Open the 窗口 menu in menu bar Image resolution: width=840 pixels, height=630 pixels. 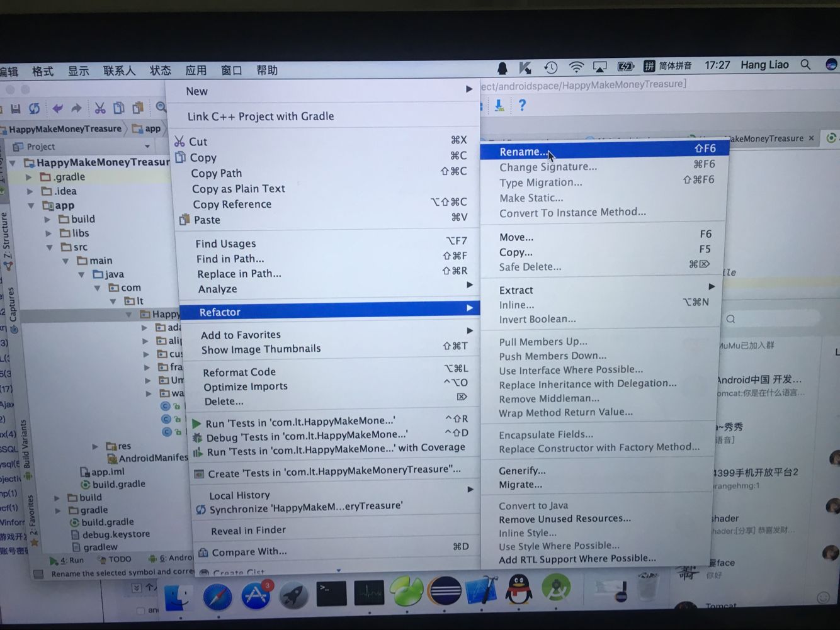pos(232,70)
